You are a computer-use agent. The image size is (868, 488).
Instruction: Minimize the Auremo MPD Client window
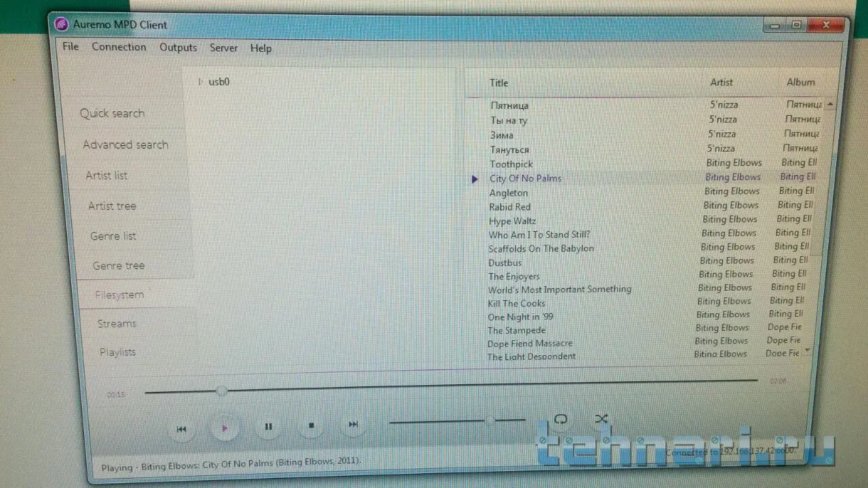coord(775,26)
